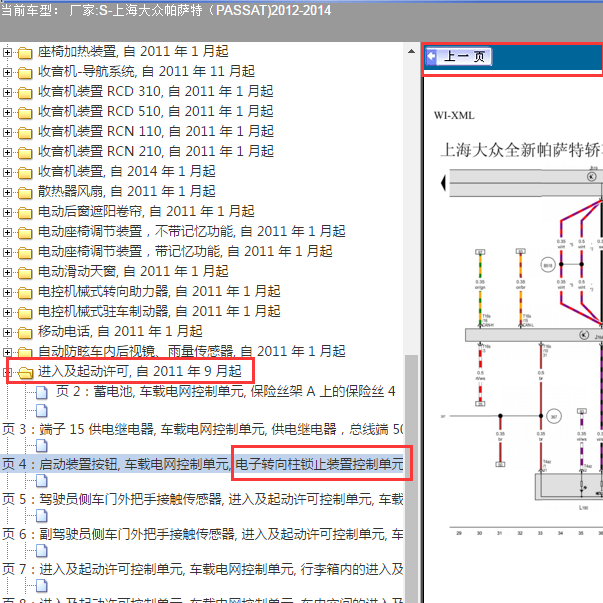Open 页 5：驾驶员侧车门外把手接触传感器 page
The height and width of the screenshot is (603, 603).
coord(202,500)
